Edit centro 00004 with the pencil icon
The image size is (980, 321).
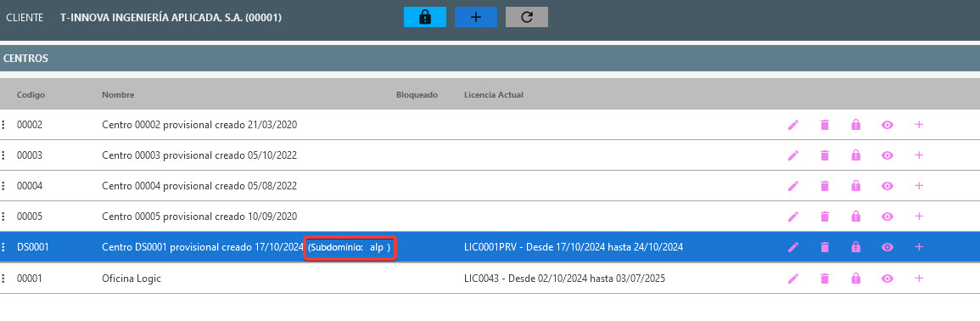point(793,186)
